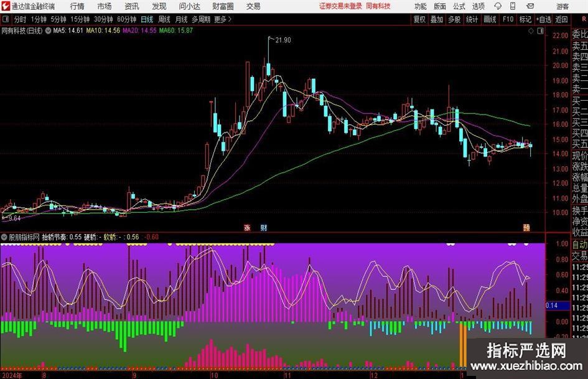This screenshot has height=379, width=588.
Task: Open the 选项 menu
Action: 478,6
